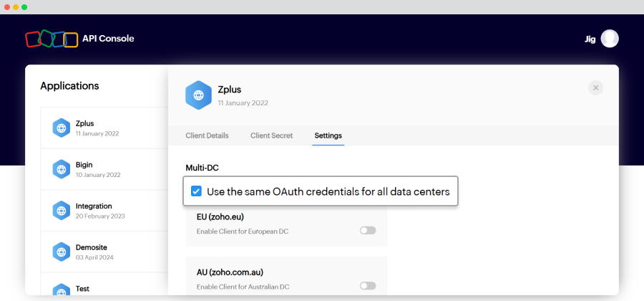This screenshot has height=301, width=644.
Task: Enable the EU (zoho.eu) client toggle
Action: tap(368, 230)
